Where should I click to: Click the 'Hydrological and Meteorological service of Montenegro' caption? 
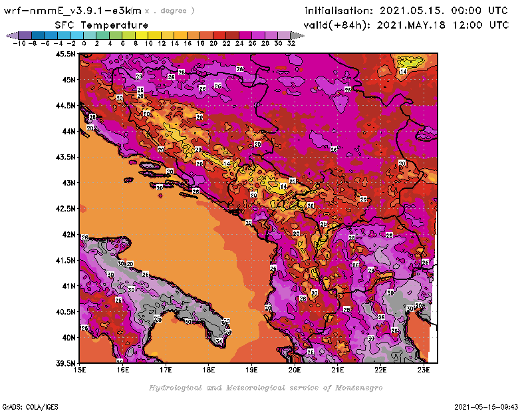[265, 388]
